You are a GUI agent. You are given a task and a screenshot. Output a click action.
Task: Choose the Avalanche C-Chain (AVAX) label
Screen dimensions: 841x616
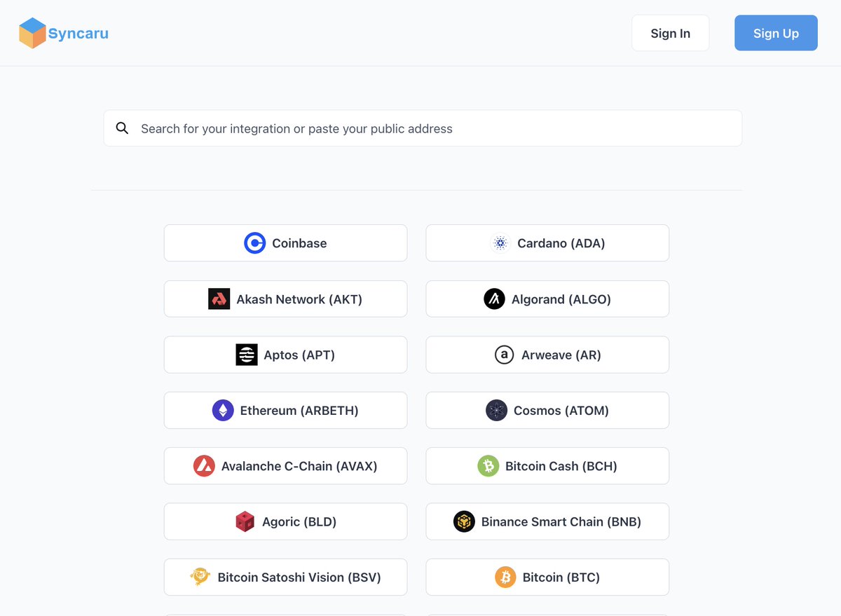pyautogui.click(x=299, y=466)
